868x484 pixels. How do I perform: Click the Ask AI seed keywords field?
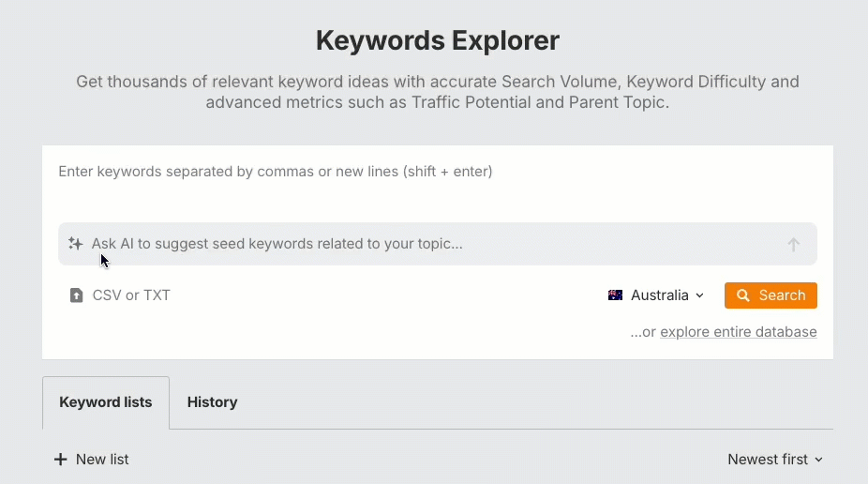coord(431,244)
